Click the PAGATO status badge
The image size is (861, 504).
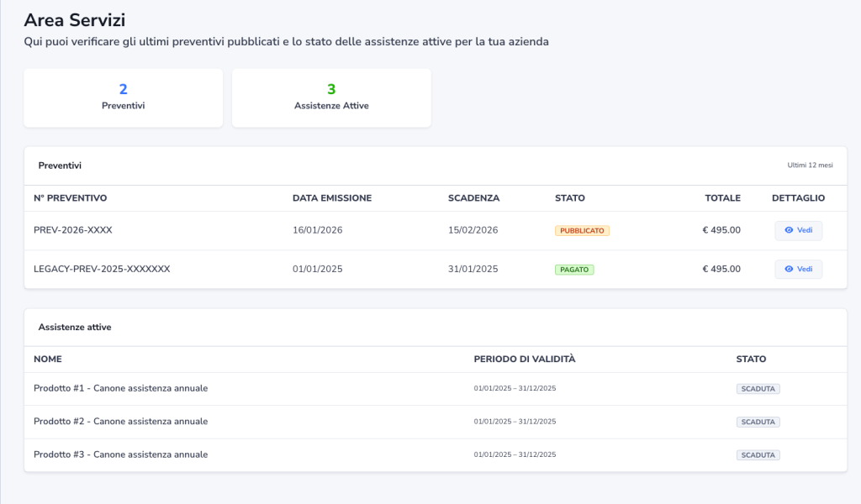(574, 270)
